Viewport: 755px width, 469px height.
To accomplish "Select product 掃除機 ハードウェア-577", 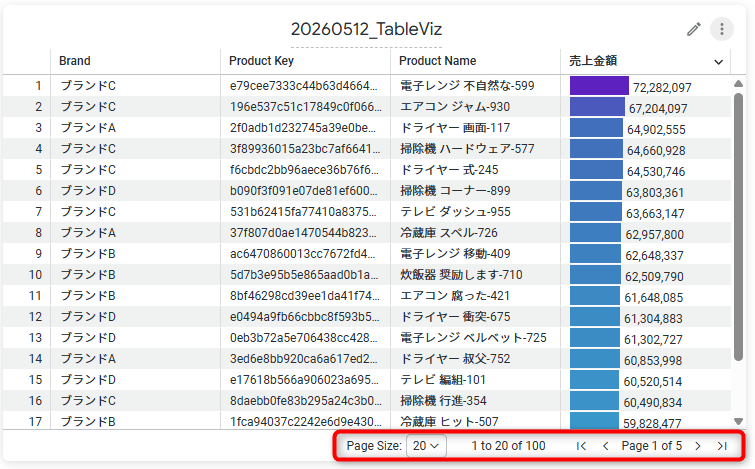I will (467, 148).
